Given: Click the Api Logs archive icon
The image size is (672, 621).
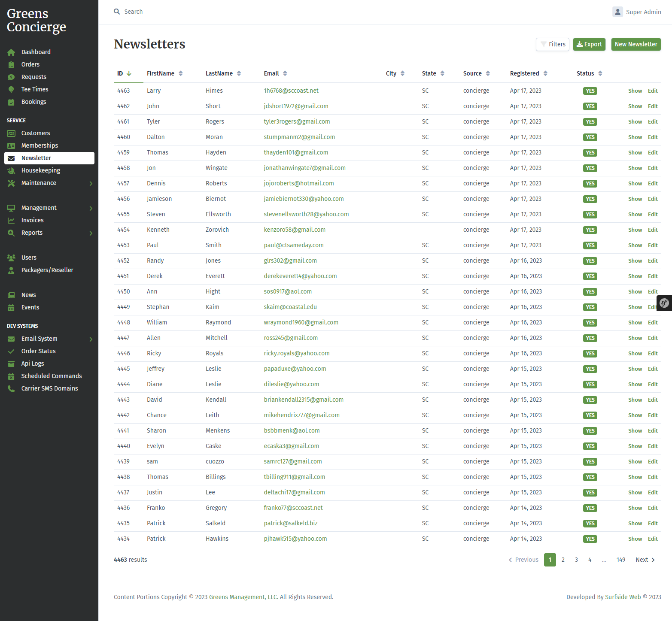Looking at the screenshot, I should [x=11, y=364].
